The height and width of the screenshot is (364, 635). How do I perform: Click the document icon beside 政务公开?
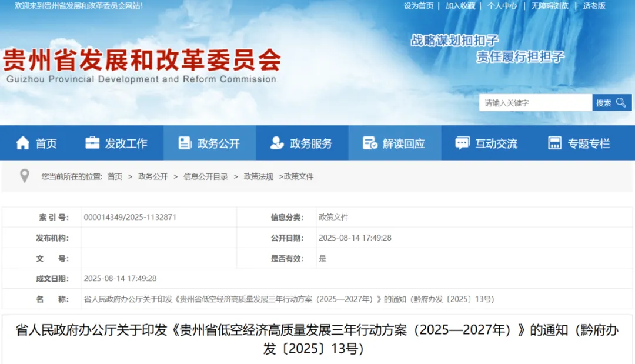[x=185, y=143]
